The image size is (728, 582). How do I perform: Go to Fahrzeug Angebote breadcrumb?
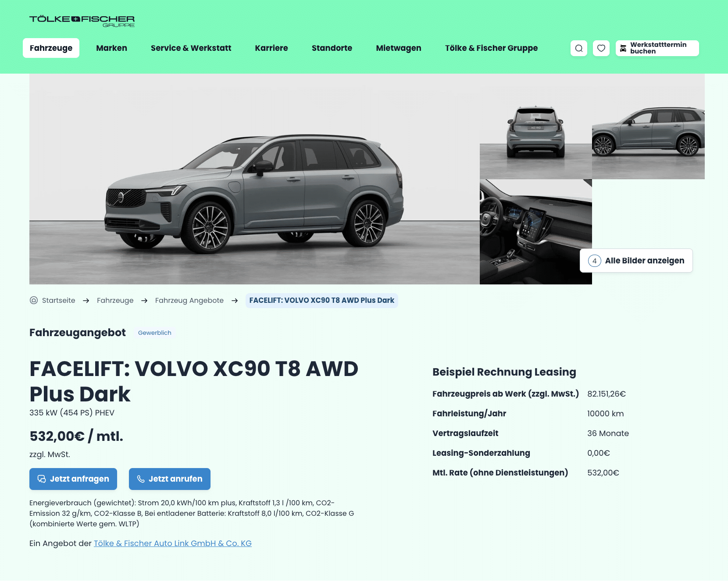click(189, 300)
